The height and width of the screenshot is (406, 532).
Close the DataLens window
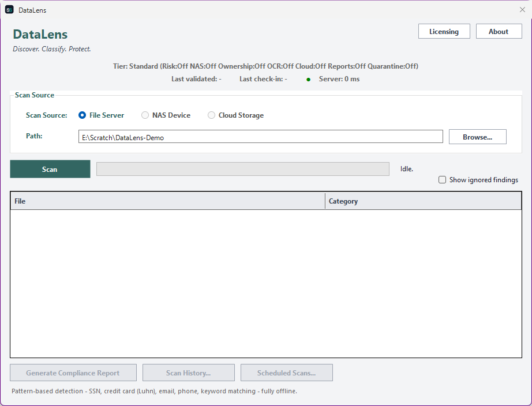point(522,10)
